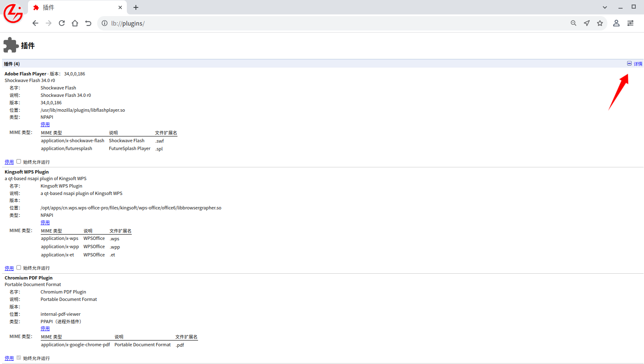Select the .pdf file extension

coord(180,345)
